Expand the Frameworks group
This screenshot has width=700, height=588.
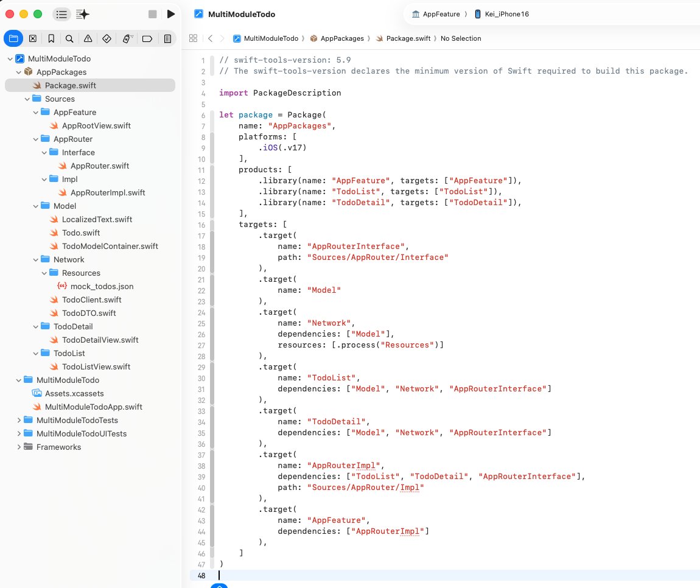18,447
